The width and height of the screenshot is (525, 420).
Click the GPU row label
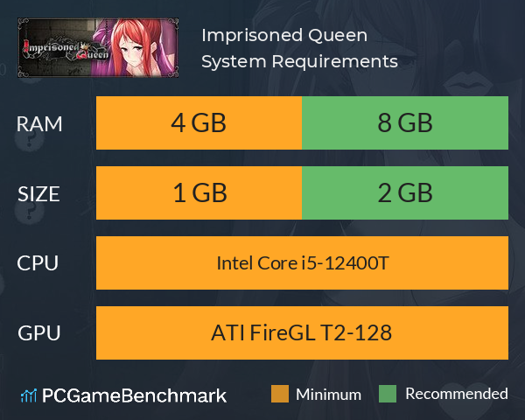pos(38,333)
